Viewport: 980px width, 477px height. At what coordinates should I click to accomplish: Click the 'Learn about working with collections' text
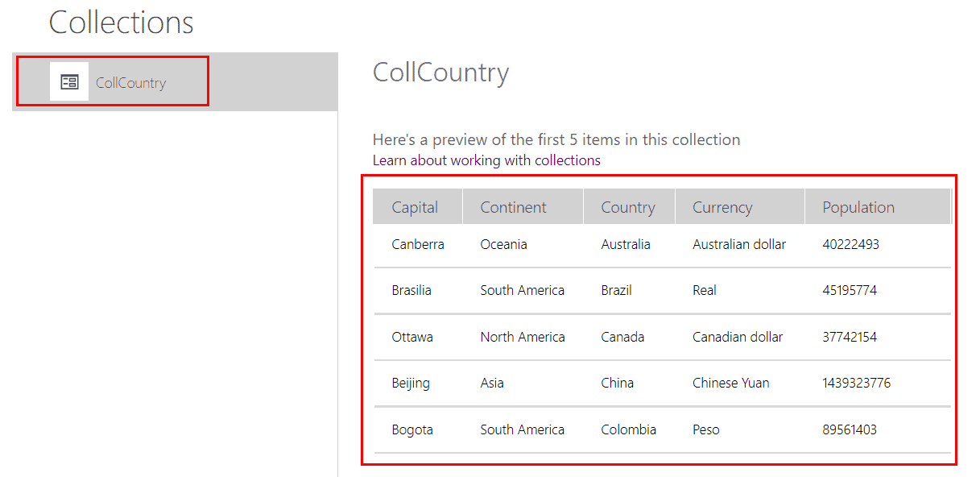click(x=486, y=160)
